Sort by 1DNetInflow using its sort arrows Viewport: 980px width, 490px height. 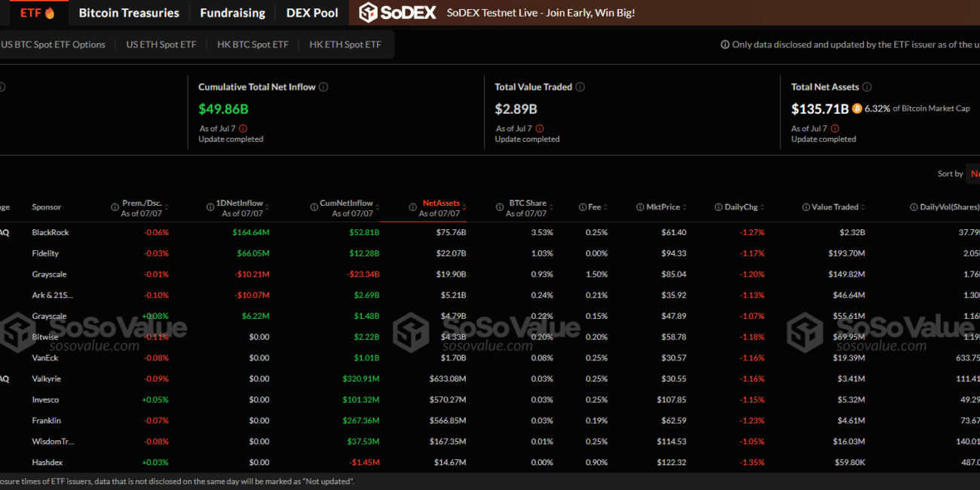[x=267, y=207]
